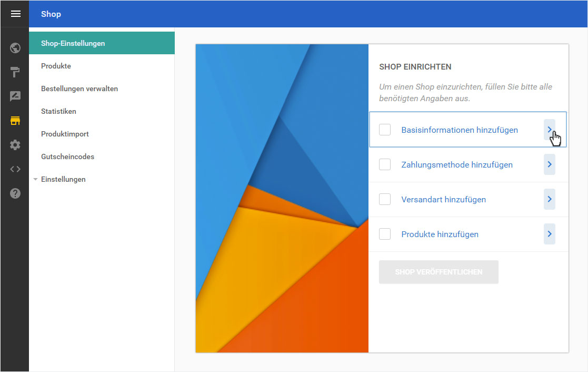
Task: Check the Produkte hinzufügen checkbox
Action: click(x=385, y=234)
